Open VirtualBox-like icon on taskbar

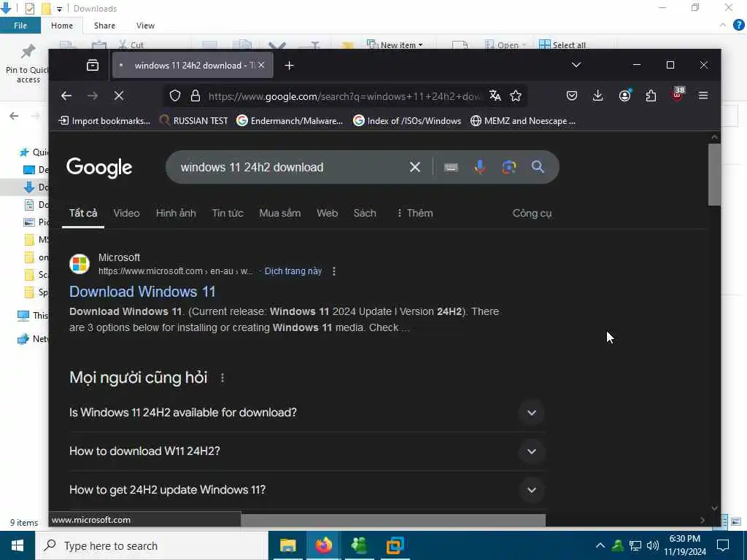(x=395, y=545)
